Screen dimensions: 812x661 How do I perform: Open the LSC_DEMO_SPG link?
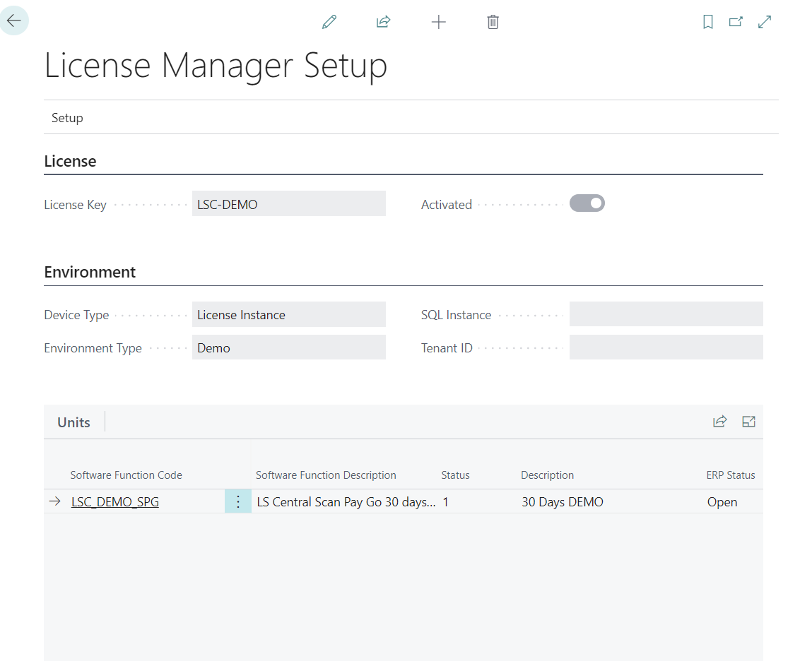tap(115, 502)
